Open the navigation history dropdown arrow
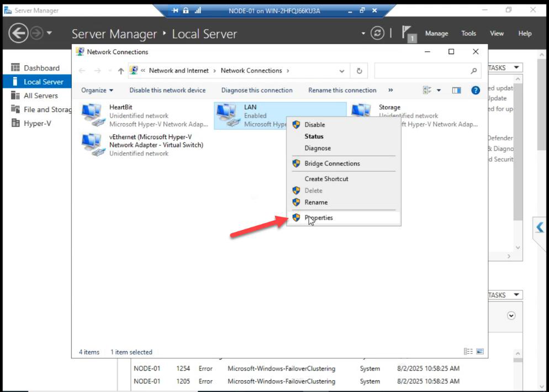549x392 pixels. [x=49, y=33]
